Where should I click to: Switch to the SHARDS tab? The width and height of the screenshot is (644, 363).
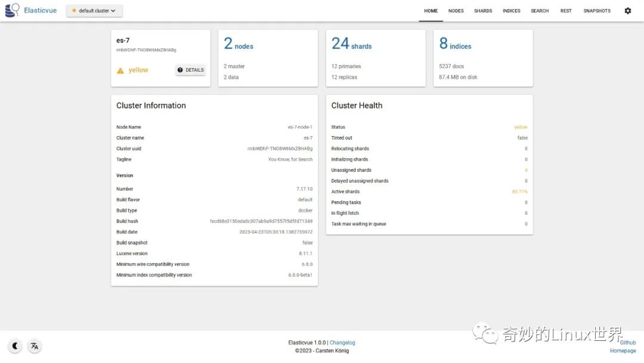pyautogui.click(x=483, y=10)
